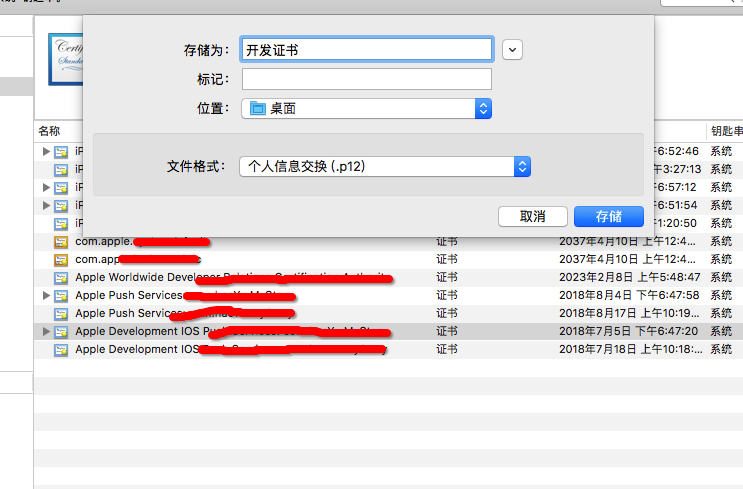This screenshot has width=743, height=489.
Task: Click the 存储为 filename field containing 开发证书
Action: [x=367, y=49]
